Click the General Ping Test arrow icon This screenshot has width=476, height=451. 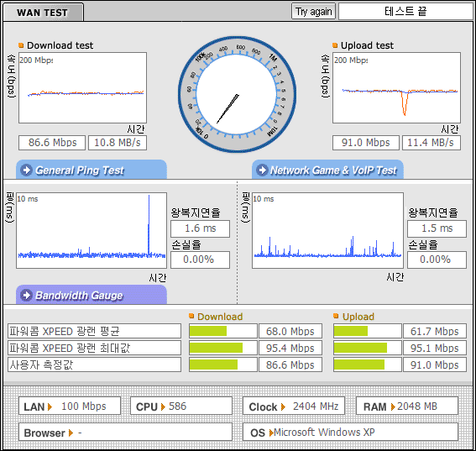26,170
